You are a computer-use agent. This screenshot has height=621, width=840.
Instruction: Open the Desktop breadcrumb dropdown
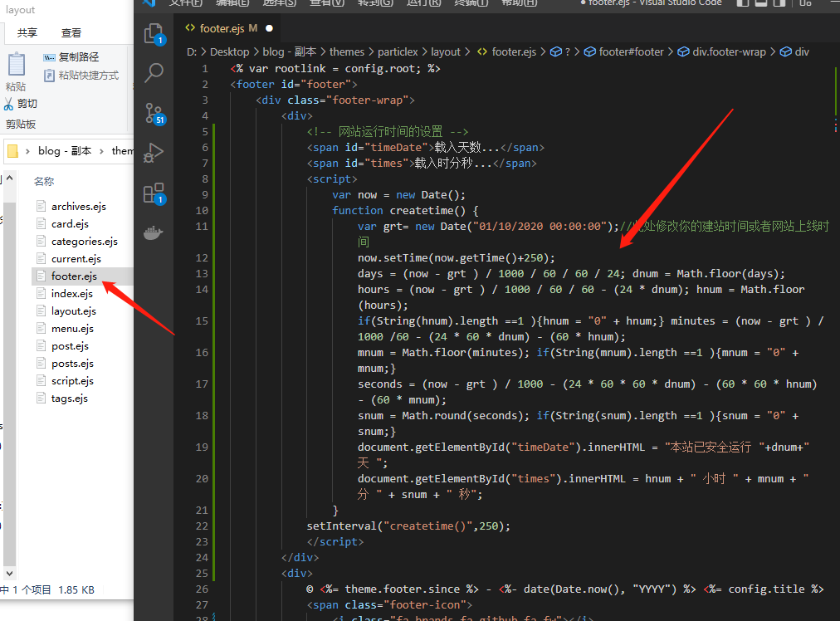229,52
